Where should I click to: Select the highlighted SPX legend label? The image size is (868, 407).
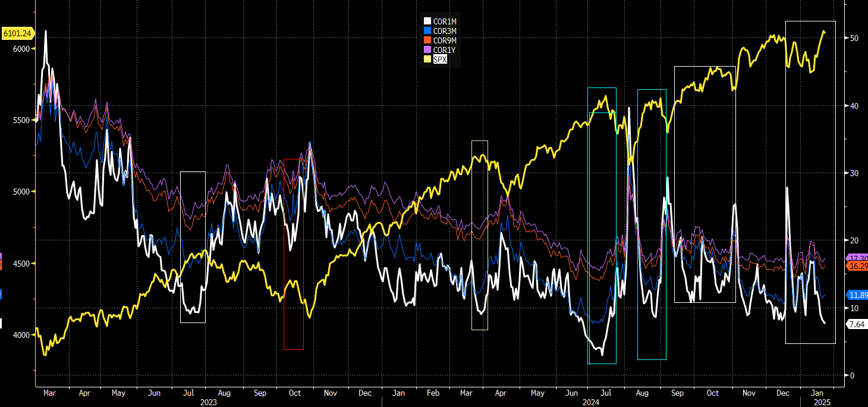[440, 60]
